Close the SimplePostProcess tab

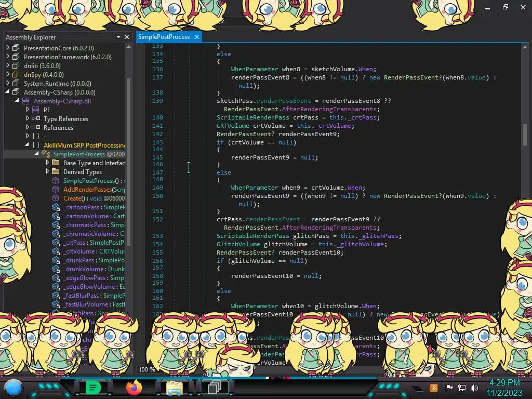197,37
